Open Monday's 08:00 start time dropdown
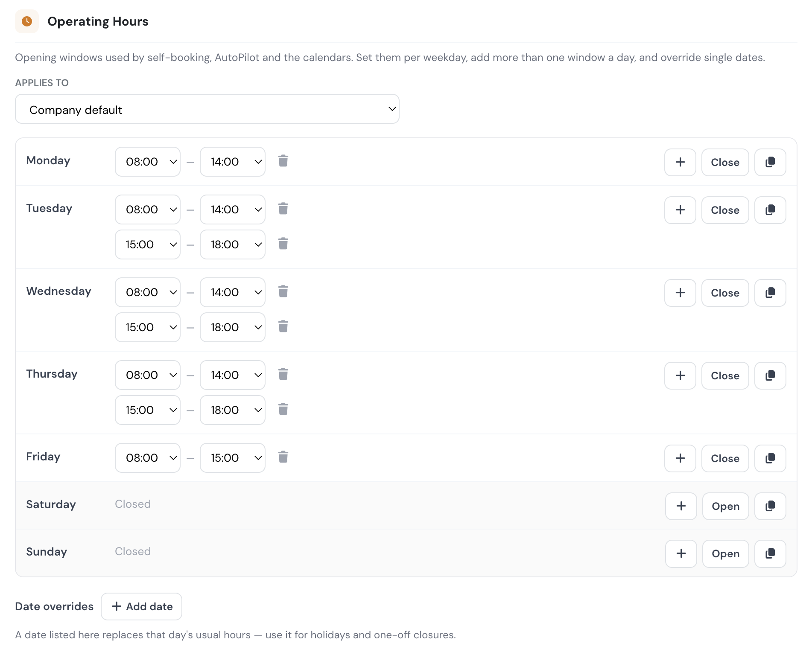The width and height of the screenshot is (812, 646). click(x=148, y=162)
